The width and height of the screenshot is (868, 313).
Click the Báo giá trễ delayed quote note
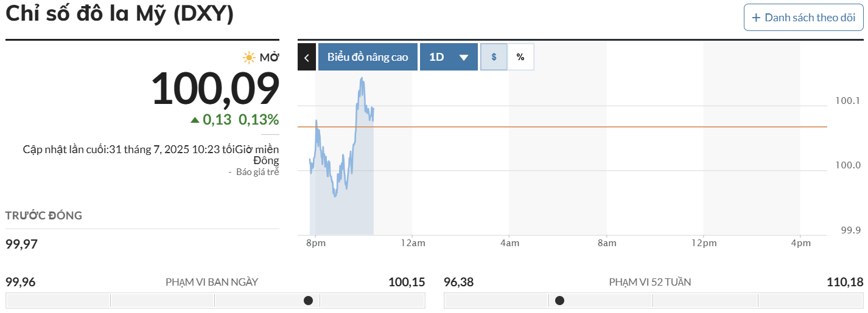point(257,172)
